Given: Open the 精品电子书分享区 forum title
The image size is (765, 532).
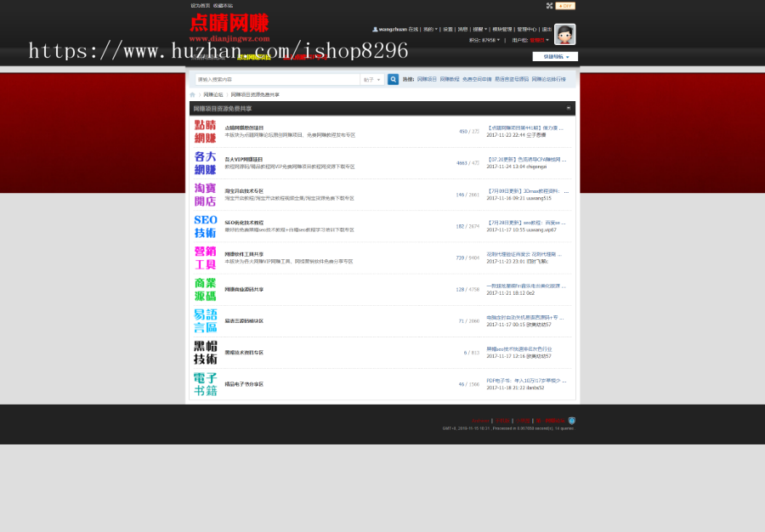Looking at the screenshot, I should click(x=244, y=384).
